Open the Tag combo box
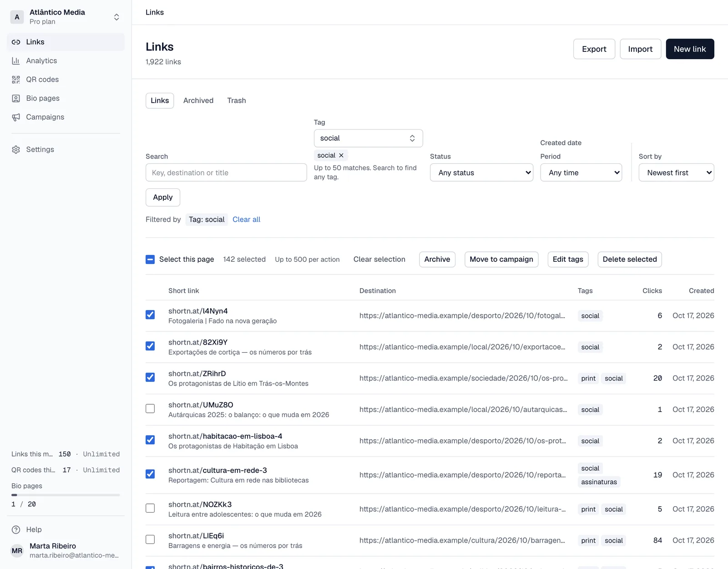Viewport: 728px width, 569px height. tap(368, 138)
